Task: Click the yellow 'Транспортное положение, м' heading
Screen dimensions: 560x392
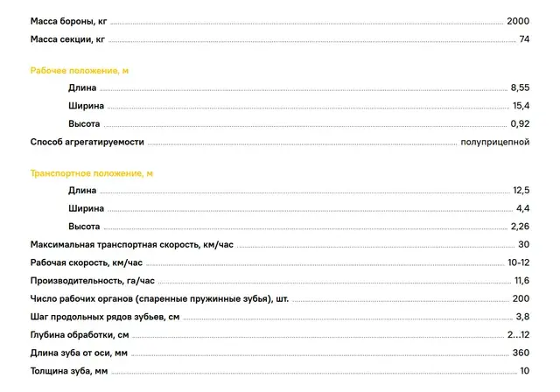Action: pyautogui.click(x=91, y=173)
